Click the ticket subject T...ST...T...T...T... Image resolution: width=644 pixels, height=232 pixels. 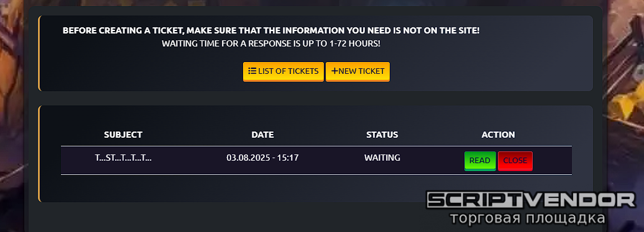[123, 158]
